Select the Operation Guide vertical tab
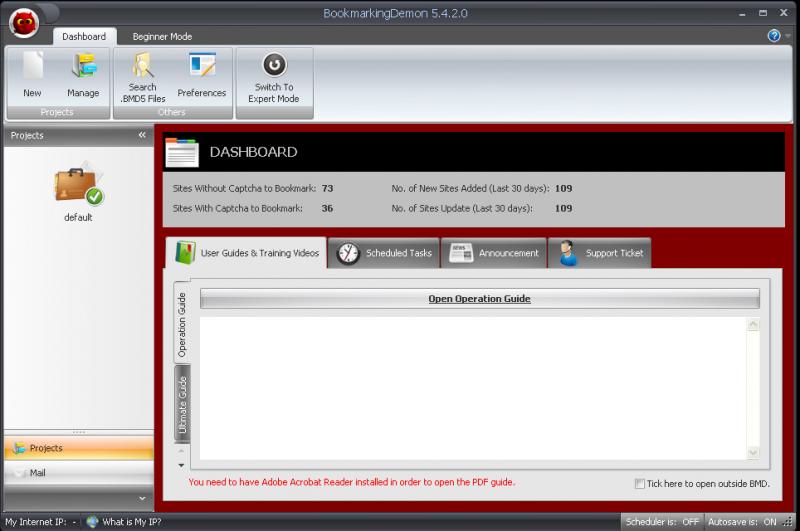 (x=182, y=322)
